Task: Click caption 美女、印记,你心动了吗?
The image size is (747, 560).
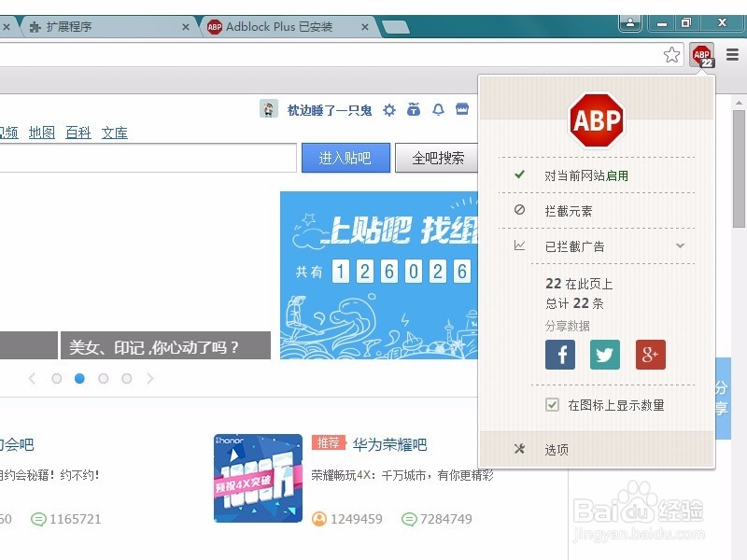Action: [x=153, y=347]
